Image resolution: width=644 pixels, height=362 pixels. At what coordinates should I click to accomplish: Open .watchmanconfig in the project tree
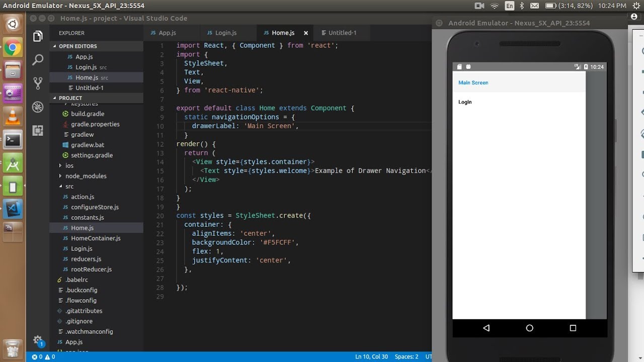pos(96,331)
